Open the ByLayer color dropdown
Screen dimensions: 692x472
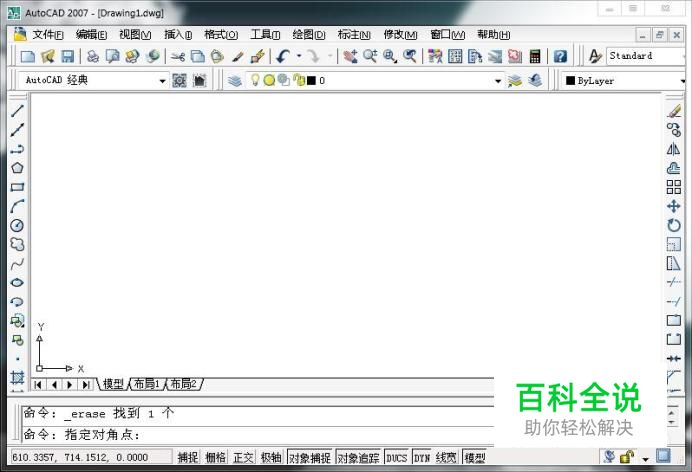click(682, 81)
